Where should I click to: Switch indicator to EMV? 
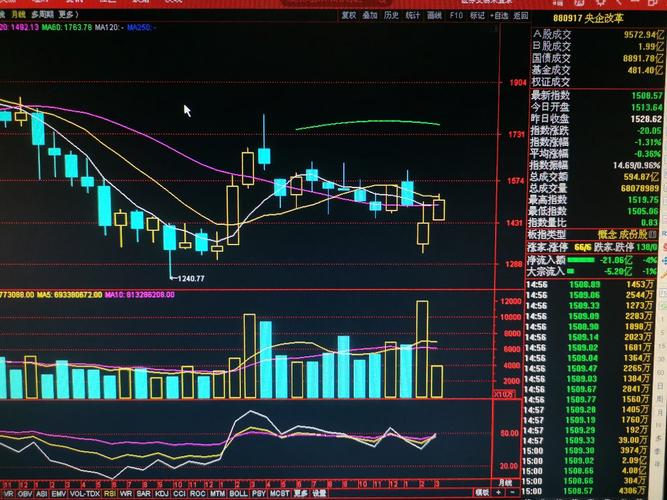click(x=59, y=494)
